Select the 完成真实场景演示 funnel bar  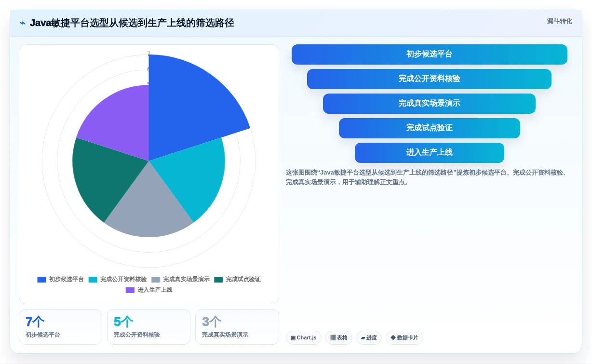tap(429, 104)
